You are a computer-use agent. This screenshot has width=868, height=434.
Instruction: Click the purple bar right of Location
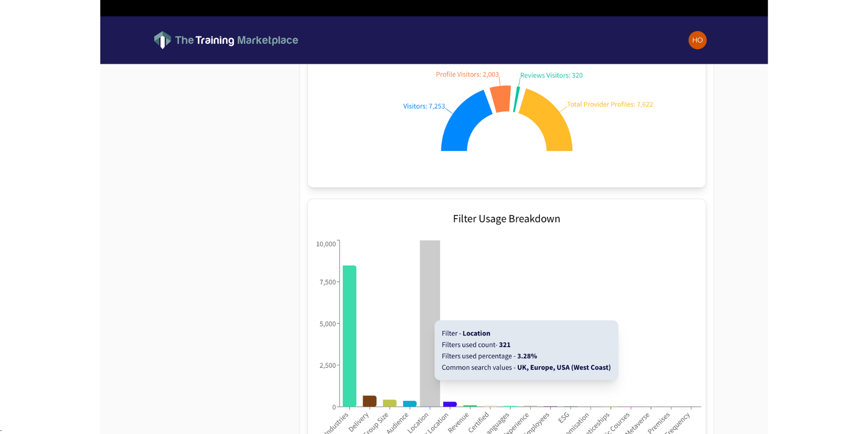[x=450, y=404]
